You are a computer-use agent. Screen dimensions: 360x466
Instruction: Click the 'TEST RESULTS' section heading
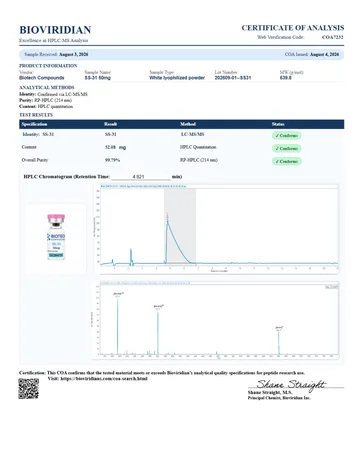[x=36, y=115]
